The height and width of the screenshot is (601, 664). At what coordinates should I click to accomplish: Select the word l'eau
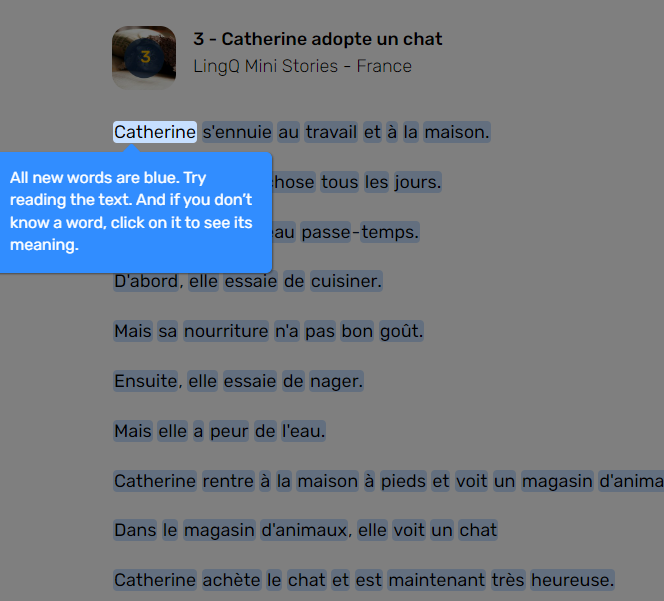tap(304, 431)
